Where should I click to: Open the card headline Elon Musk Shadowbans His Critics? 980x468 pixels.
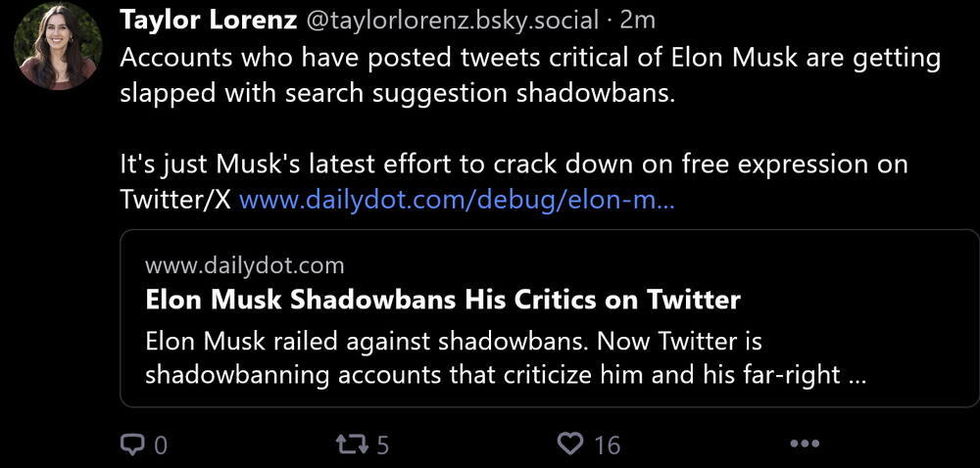pos(442,299)
